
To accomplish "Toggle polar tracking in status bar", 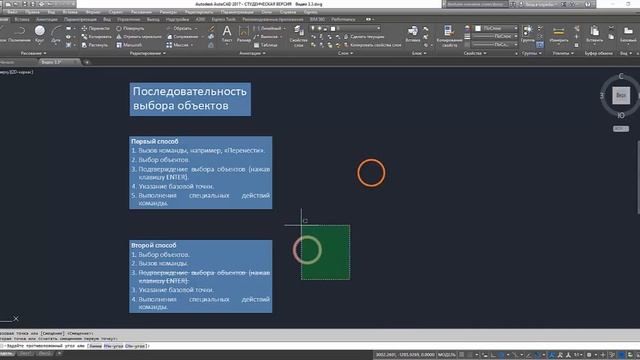I will [502, 355].
